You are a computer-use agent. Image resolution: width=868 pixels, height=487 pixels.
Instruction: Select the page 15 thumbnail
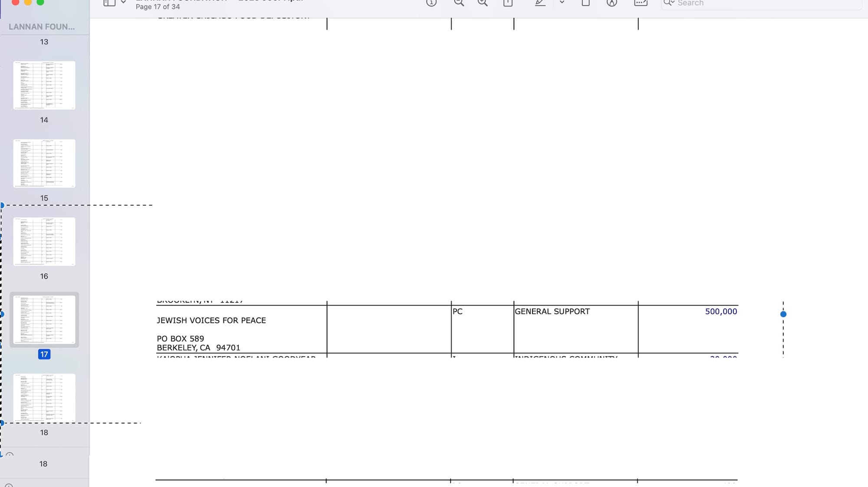point(44,163)
